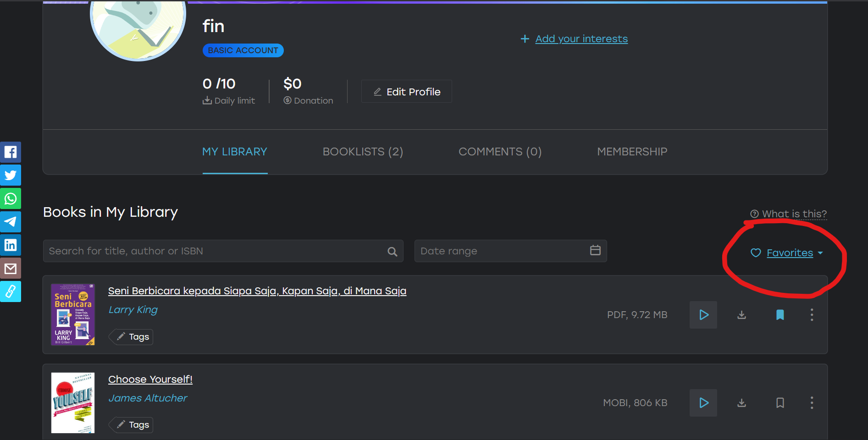
Task: Switch to the Booklists (2) tab
Action: click(363, 152)
